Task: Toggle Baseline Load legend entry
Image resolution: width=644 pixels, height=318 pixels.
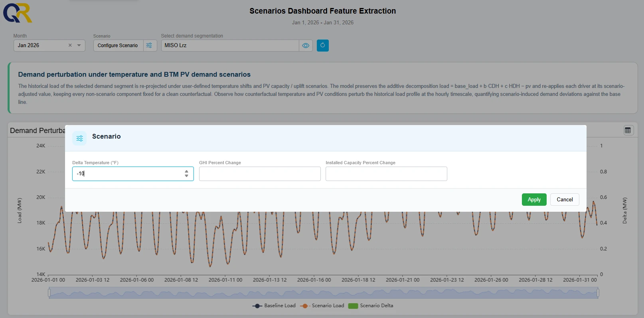Action: [274, 306]
